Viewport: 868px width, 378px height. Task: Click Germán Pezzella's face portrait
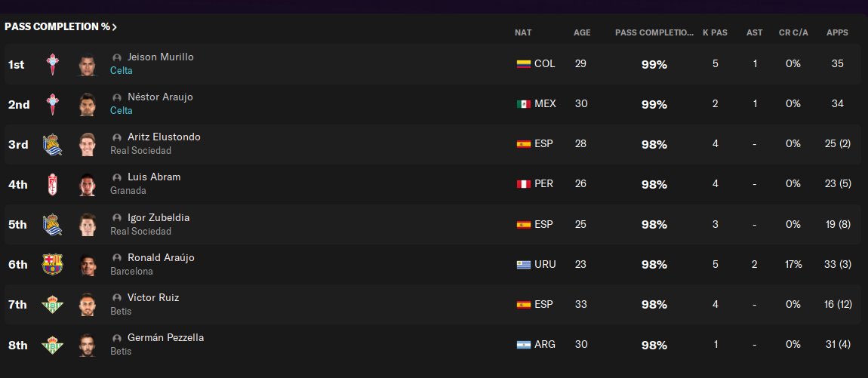(88, 345)
